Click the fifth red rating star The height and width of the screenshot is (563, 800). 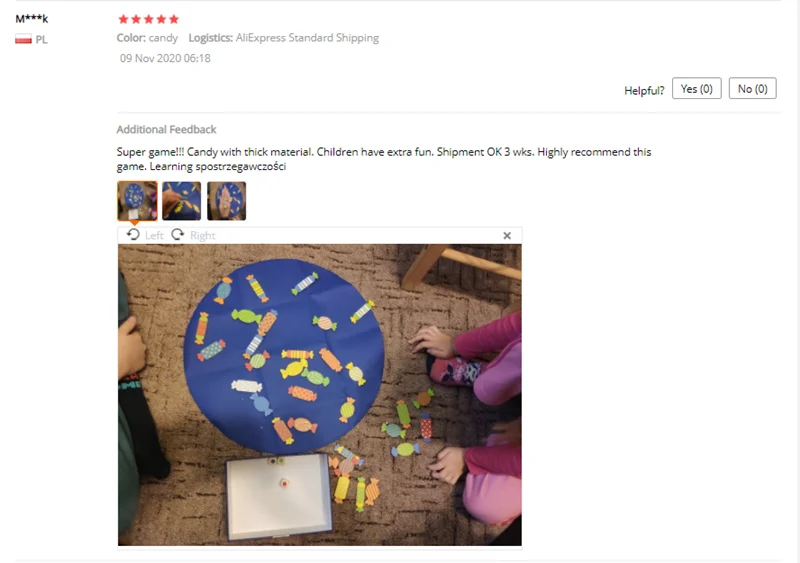174,19
